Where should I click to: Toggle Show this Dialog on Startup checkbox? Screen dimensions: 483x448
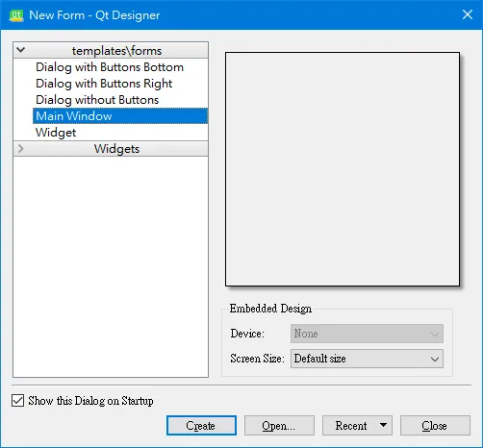[17, 401]
